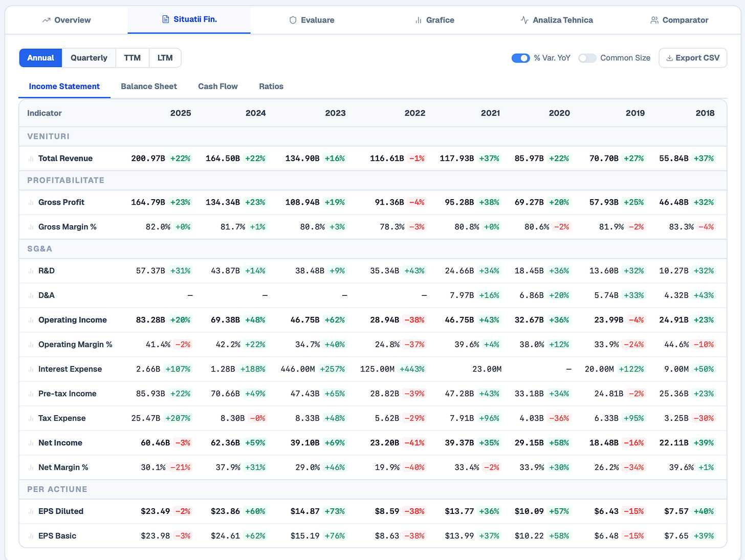Open the chart icon for EPS Diluted
Image resolution: width=745 pixels, height=560 pixels.
(x=31, y=512)
